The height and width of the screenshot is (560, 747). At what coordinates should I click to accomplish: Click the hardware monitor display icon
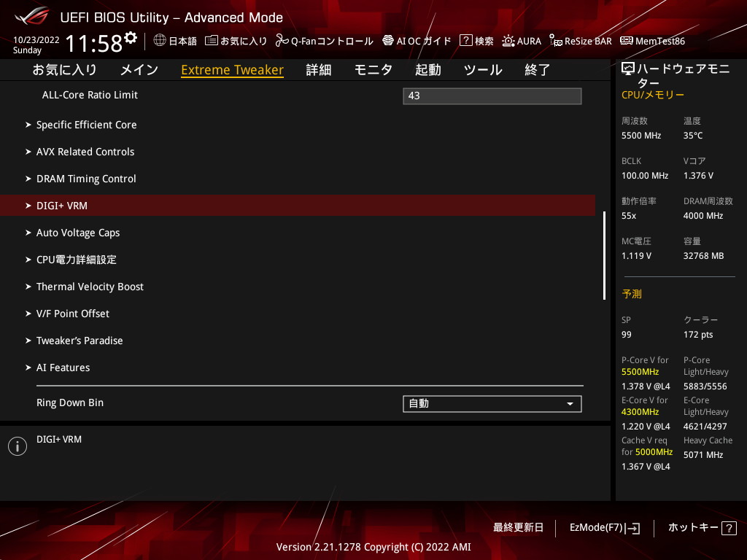[628, 69]
